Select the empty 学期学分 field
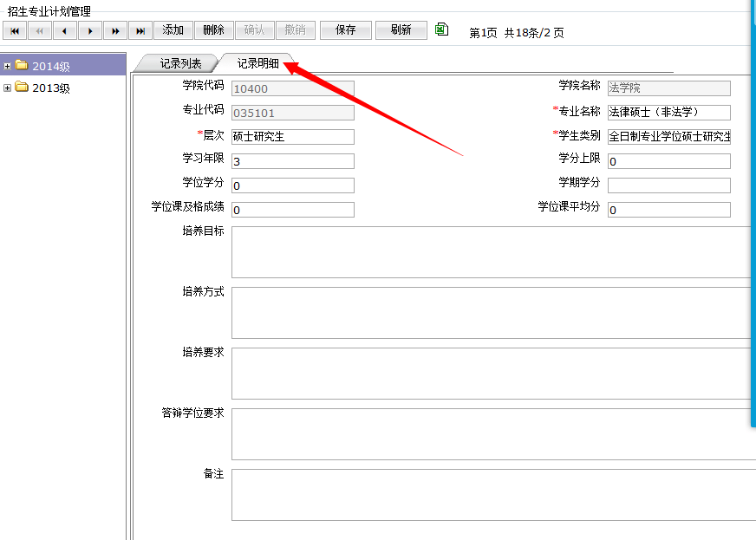 point(668,185)
